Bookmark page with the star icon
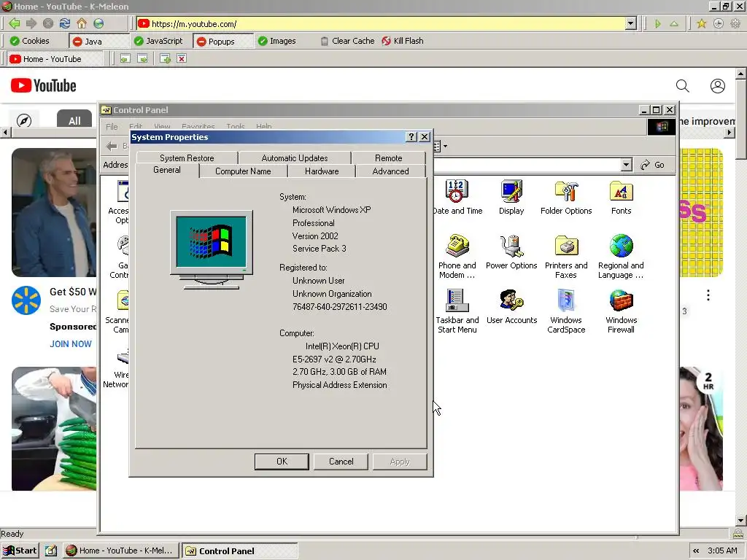This screenshot has width=747, height=560. [701, 23]
